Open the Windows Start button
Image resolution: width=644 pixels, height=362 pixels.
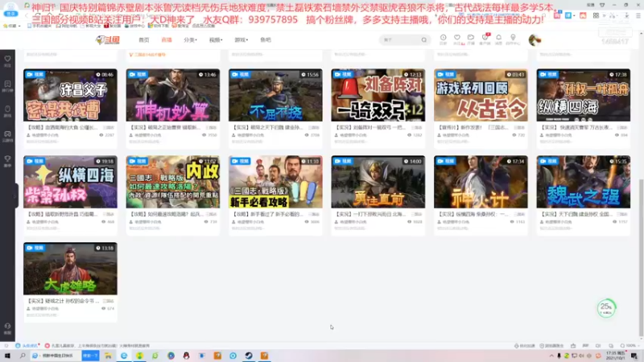[x=7, y=356]
